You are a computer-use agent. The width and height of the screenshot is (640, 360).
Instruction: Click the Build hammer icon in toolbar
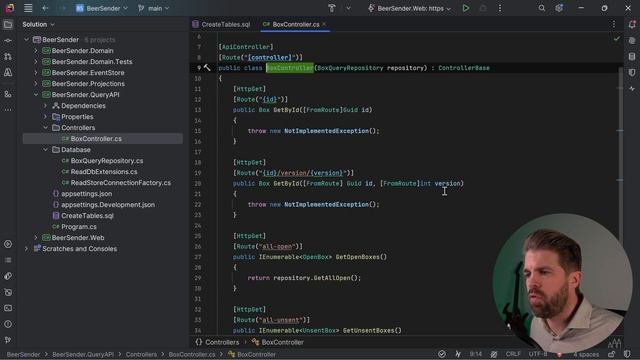(x=331, y=8)
